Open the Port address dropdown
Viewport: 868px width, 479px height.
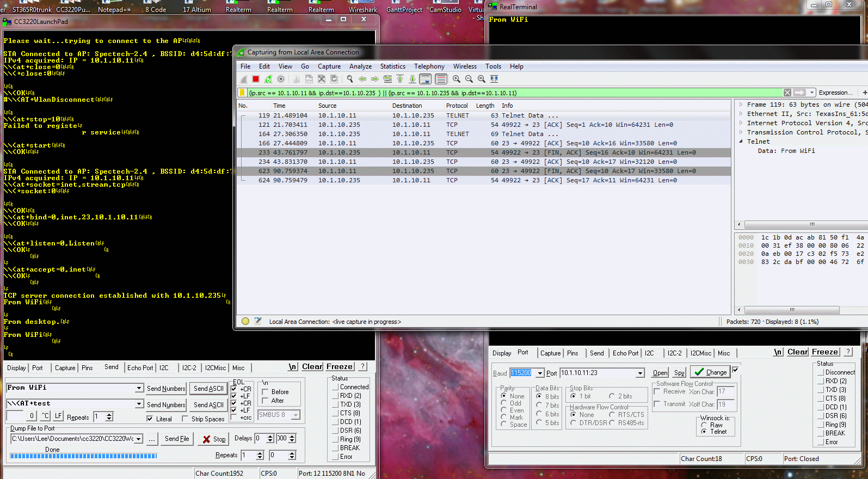(x=640, y=373)
